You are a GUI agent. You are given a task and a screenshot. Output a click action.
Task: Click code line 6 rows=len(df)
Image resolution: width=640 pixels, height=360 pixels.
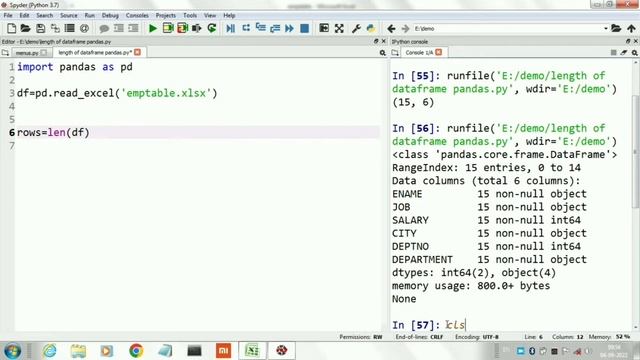click(x=53, y=133)
